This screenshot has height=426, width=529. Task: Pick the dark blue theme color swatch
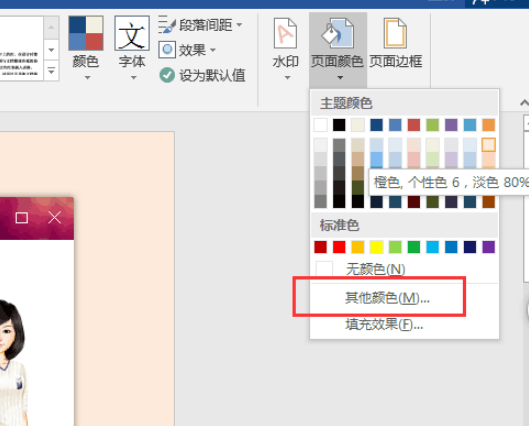377,125
